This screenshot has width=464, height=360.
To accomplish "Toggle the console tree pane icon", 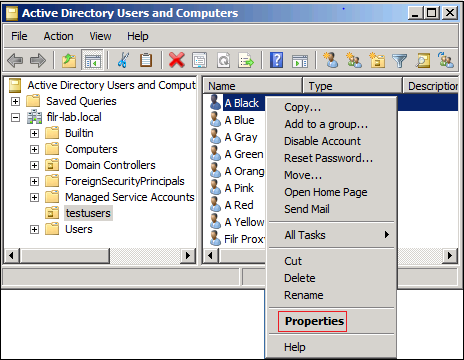I will coord(92,60).
